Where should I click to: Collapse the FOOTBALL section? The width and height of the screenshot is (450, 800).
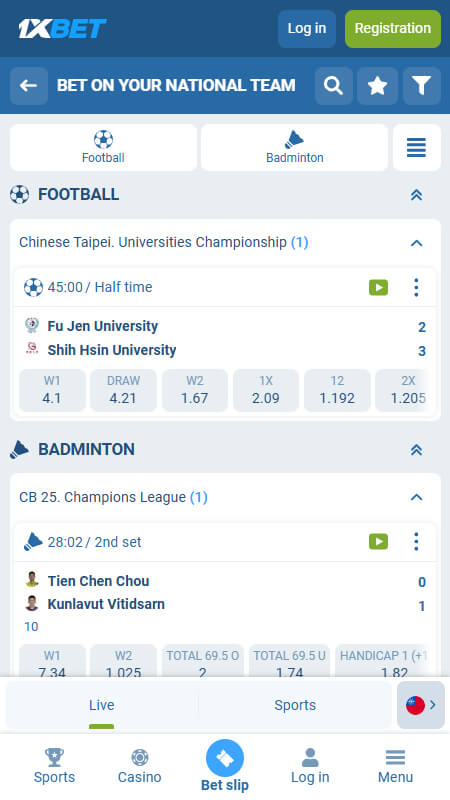tap(417, 195)
